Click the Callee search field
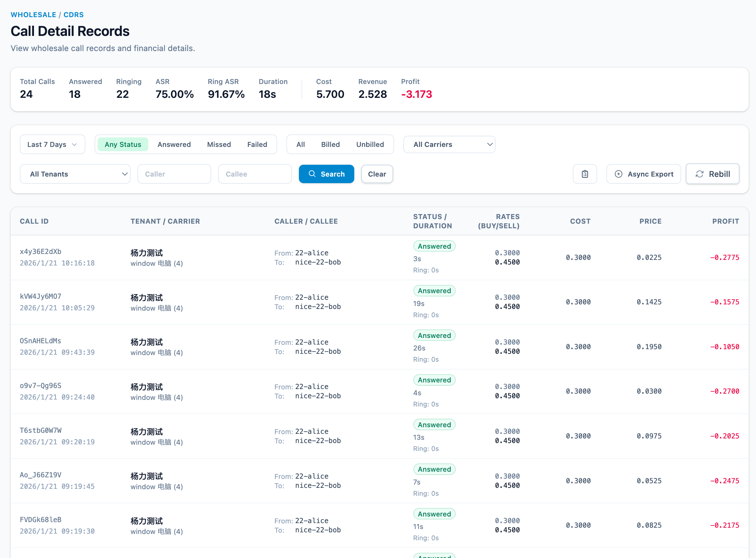The image size is (756, 558). [x=255, y=174]
